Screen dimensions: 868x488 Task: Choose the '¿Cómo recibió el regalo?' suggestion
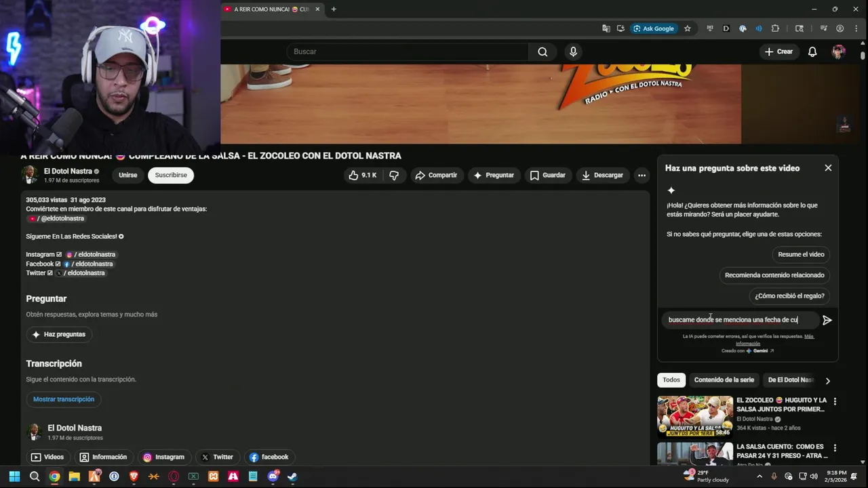pyautogui.click(x=789, y=296)
